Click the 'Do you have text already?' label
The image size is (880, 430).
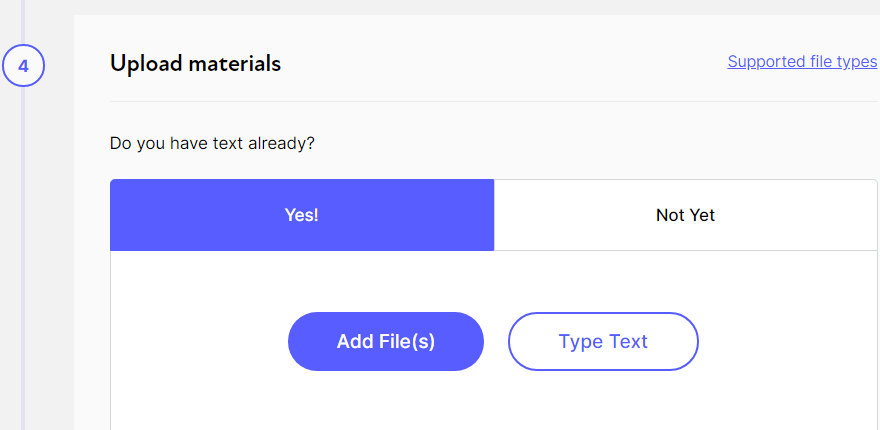212,143
